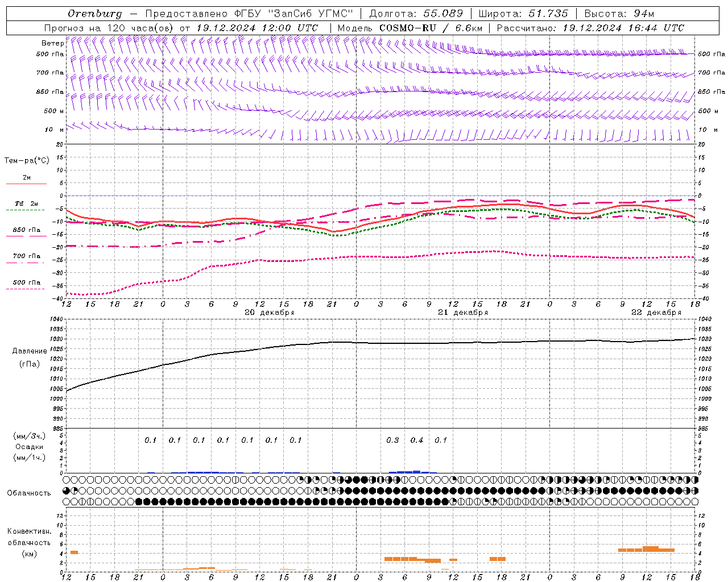Click the 'Конвективн.' convective label

[30, 531]
